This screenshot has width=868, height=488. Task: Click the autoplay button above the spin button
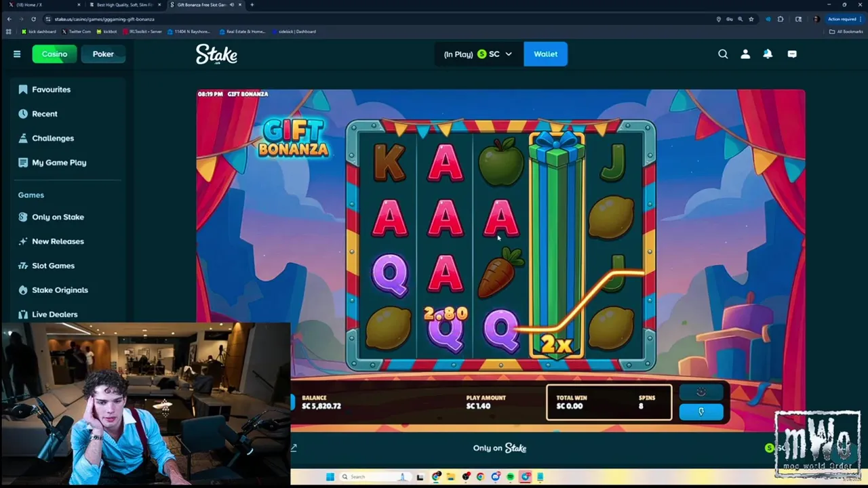tap(701, 392)
